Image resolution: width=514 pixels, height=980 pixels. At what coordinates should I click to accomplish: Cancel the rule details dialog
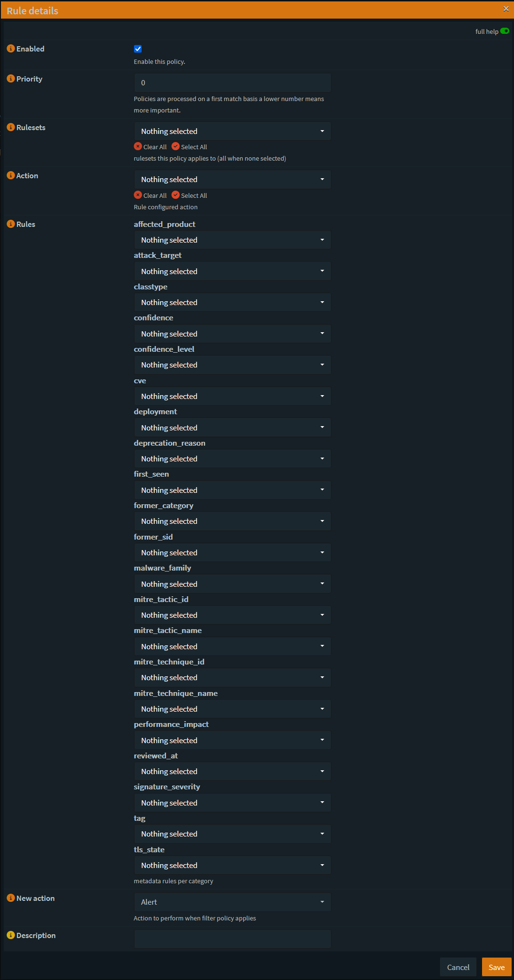click(458, 967)
